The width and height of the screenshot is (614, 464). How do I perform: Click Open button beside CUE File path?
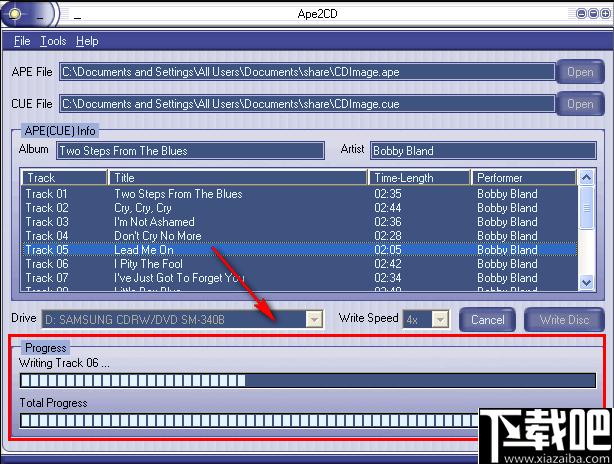pyautogui.click(x=580, y=104)
